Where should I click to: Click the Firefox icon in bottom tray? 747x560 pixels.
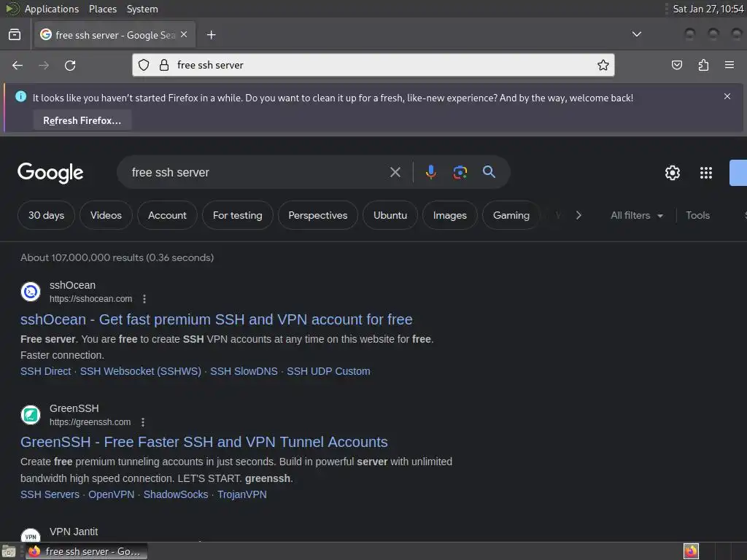691,551
